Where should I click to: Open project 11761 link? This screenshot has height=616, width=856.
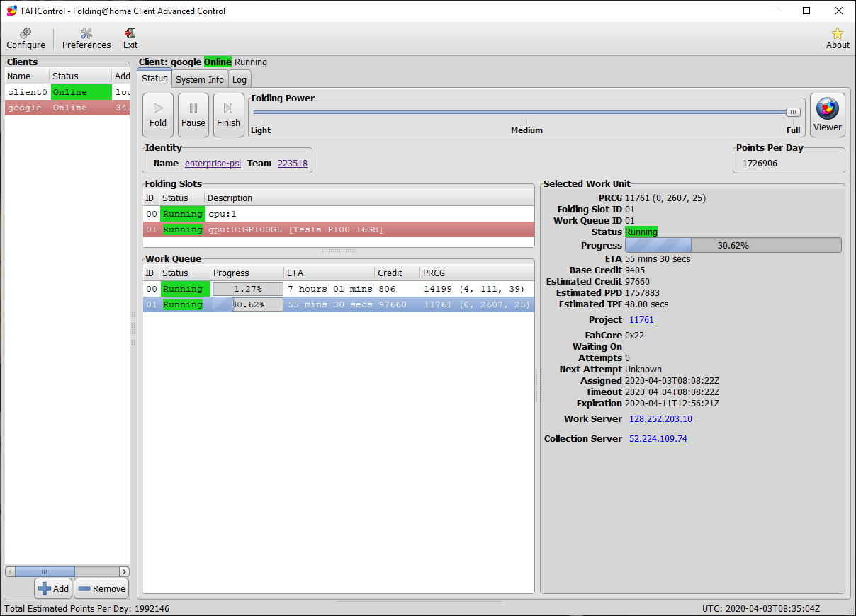[641, 320]
